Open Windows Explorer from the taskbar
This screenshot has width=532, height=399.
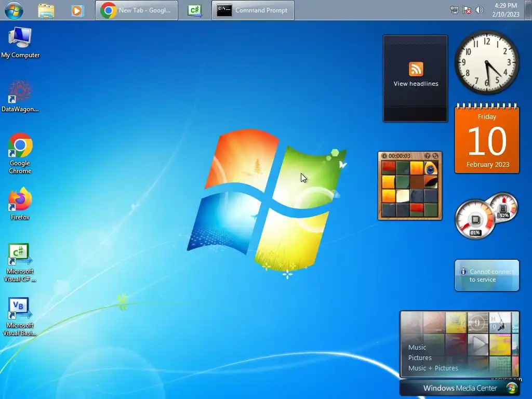(46, 10)
